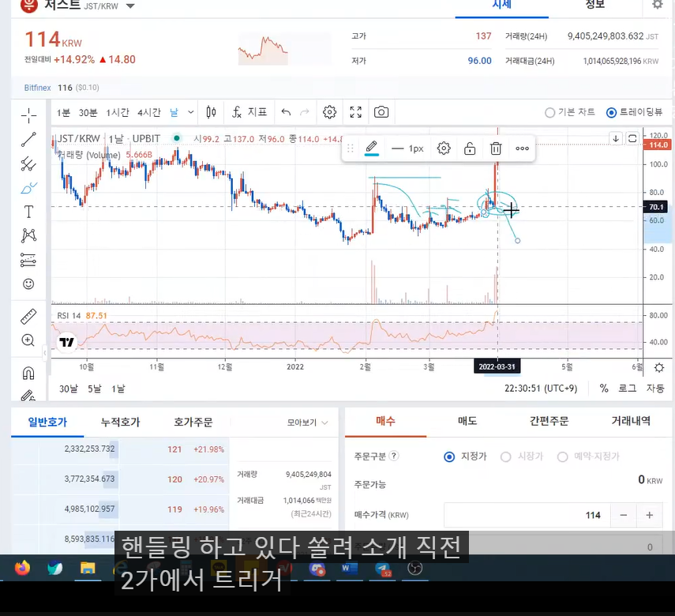Select the text annotation tool

click(28, 212)
